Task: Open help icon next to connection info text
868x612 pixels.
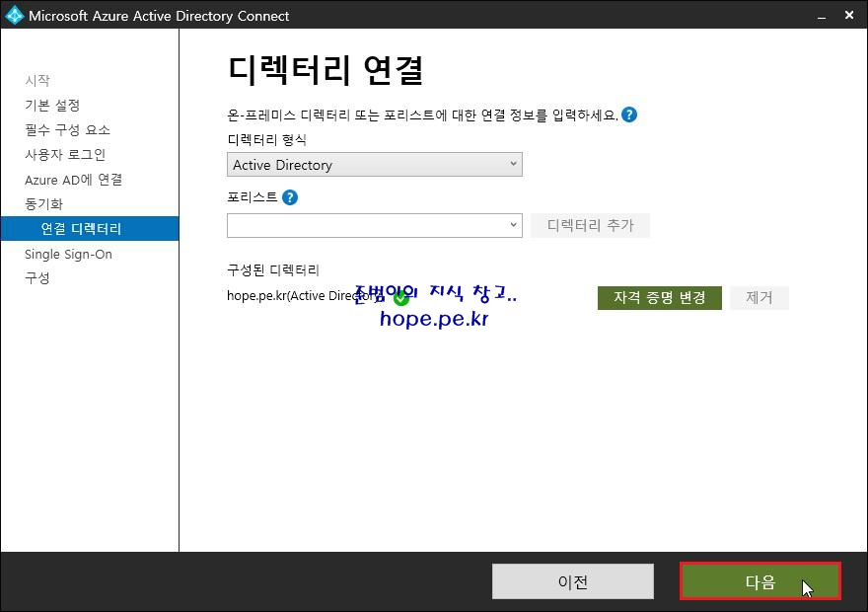Action: click(629, 115)
